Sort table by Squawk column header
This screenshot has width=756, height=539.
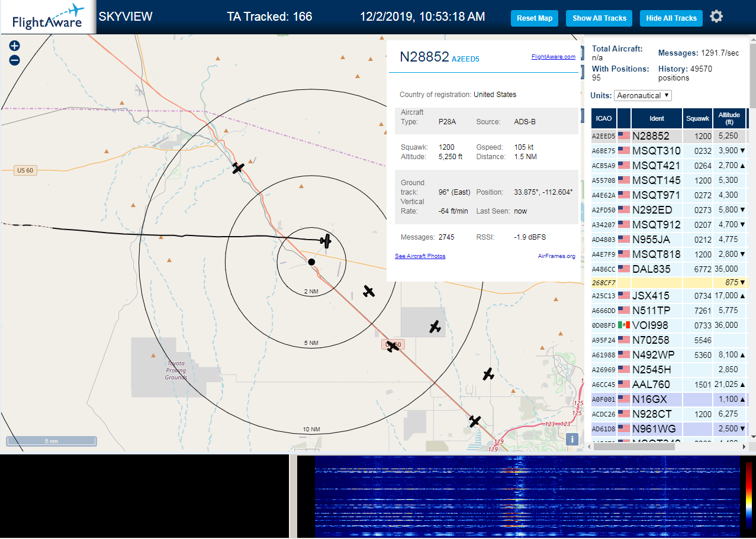[x=697, y=118]
